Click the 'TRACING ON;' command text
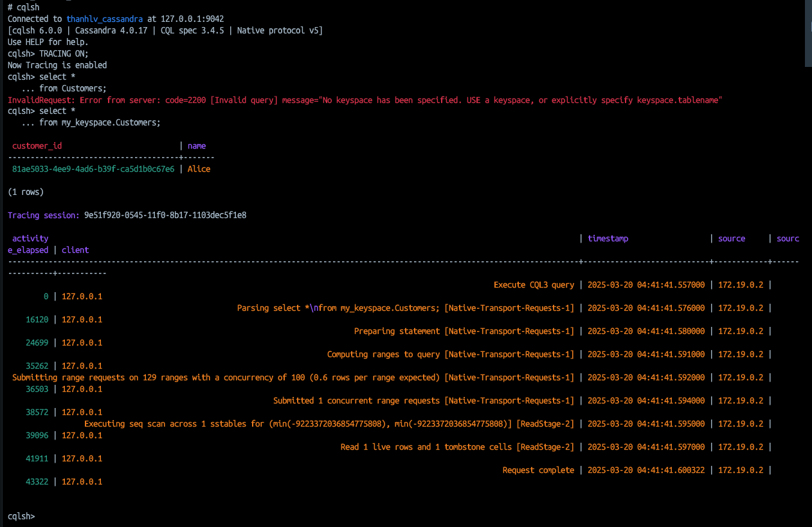The image size is (812, 527). (64, 54)
